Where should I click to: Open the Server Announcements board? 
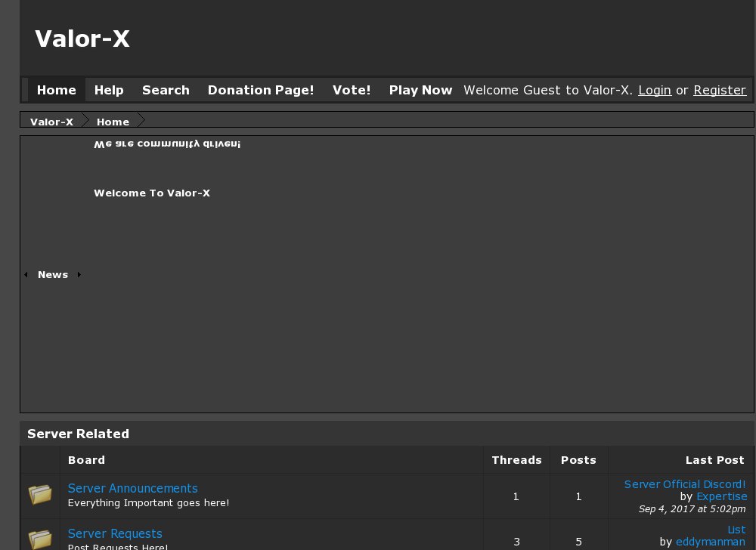133,488
